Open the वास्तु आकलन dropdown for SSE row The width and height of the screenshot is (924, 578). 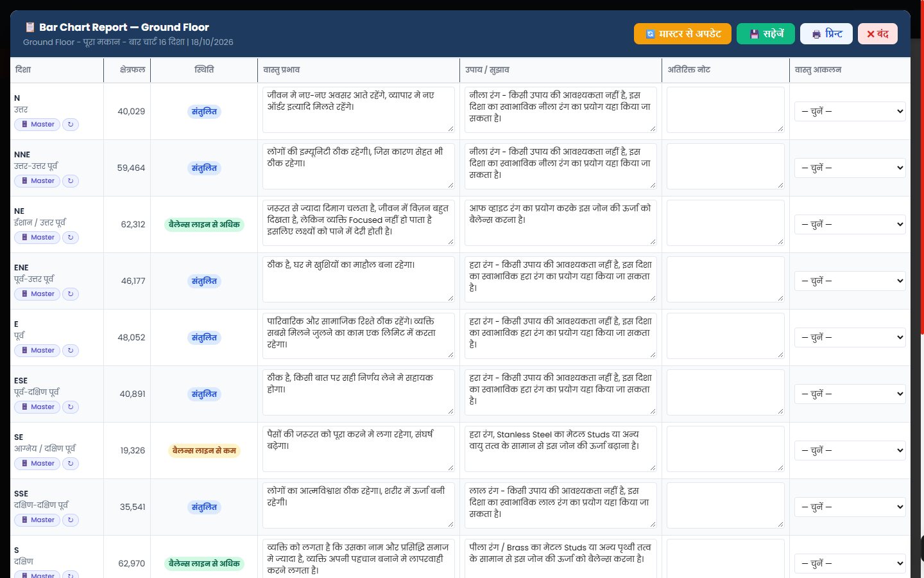850,507
